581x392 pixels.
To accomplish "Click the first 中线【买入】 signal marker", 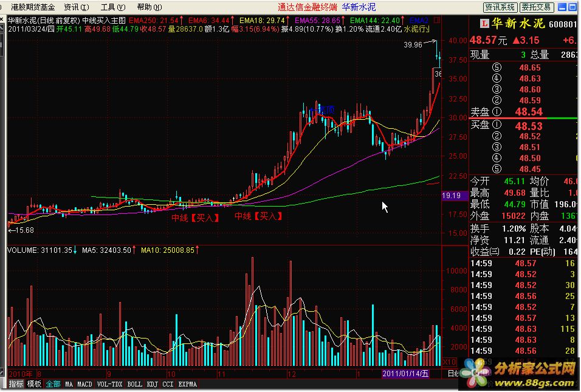I will pos(196,218).
